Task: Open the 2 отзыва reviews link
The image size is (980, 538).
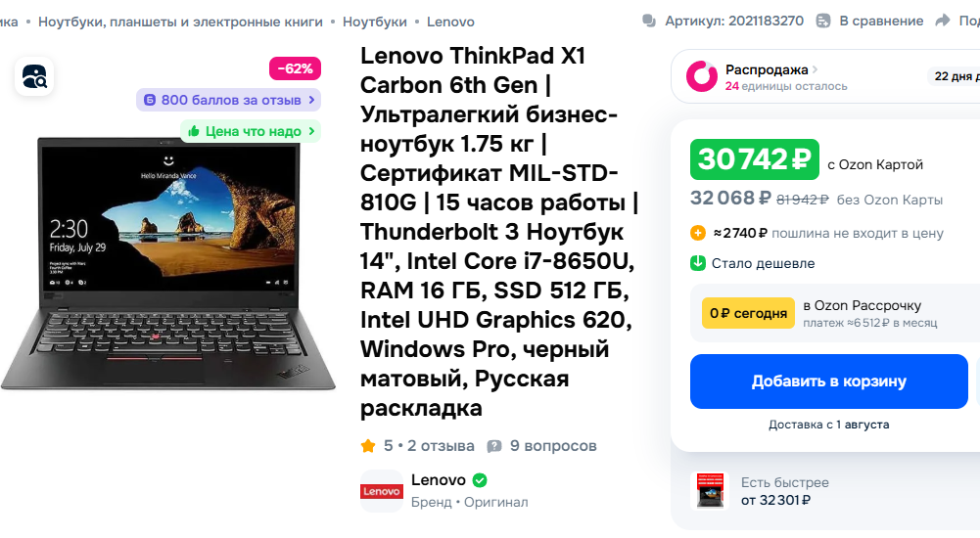Action: [441, 446]
